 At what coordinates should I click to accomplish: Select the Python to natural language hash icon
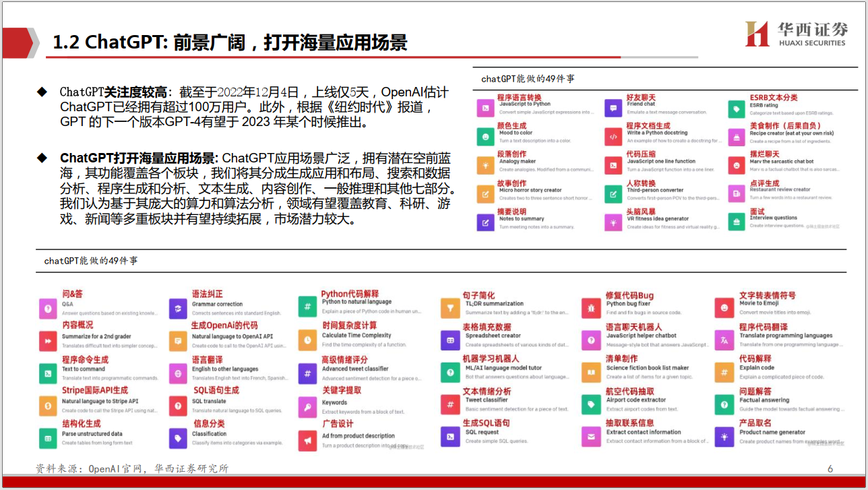[307, 307]
